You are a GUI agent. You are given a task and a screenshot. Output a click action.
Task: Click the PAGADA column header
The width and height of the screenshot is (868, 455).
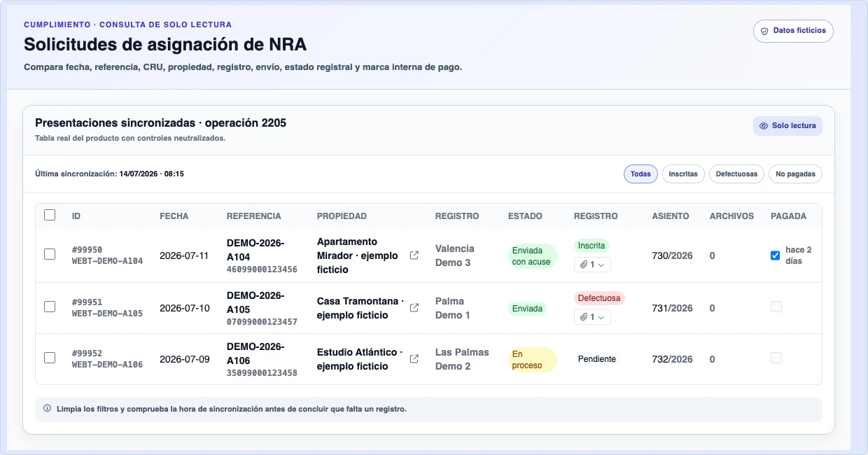point(788,216)
